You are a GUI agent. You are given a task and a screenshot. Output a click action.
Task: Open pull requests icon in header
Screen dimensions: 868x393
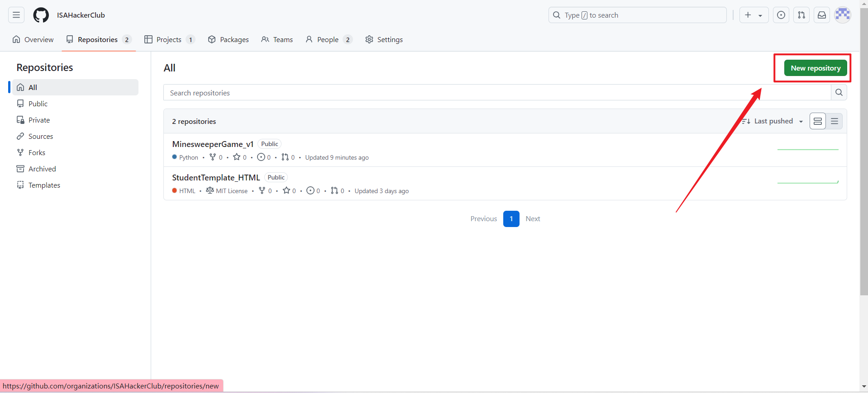(x=801, y=15)
